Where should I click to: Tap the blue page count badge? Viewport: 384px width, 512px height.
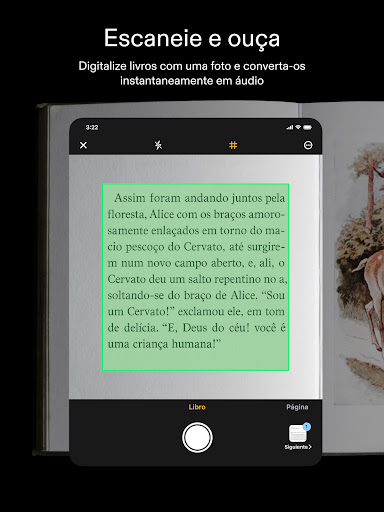[307, 426]
